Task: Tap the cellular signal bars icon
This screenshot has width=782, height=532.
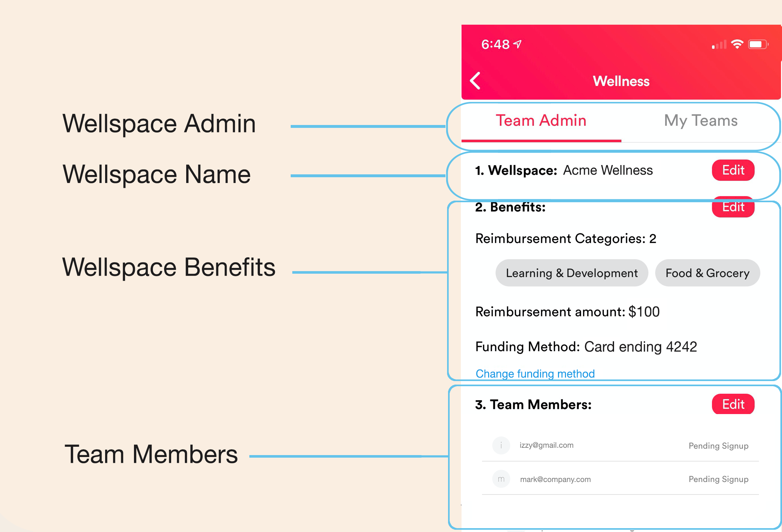Action: (719, 45)
